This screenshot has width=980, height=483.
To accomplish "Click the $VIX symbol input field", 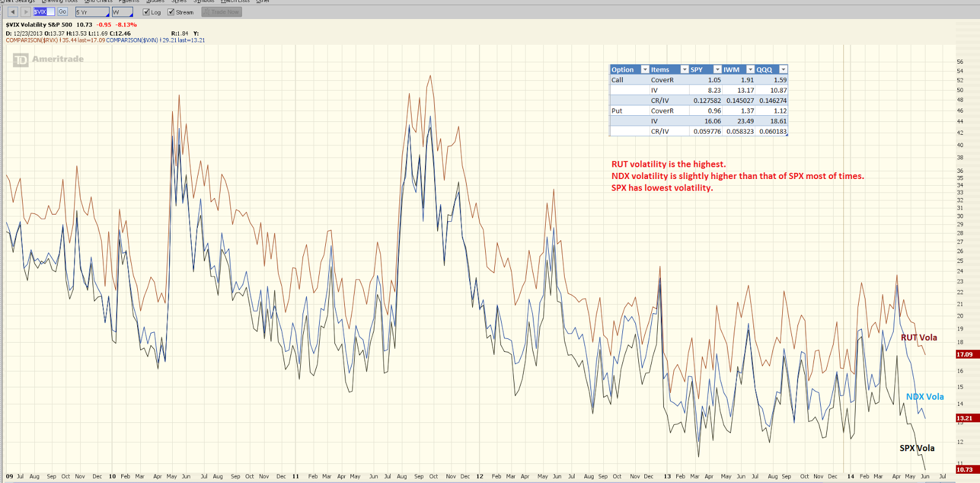I will 44,12.
